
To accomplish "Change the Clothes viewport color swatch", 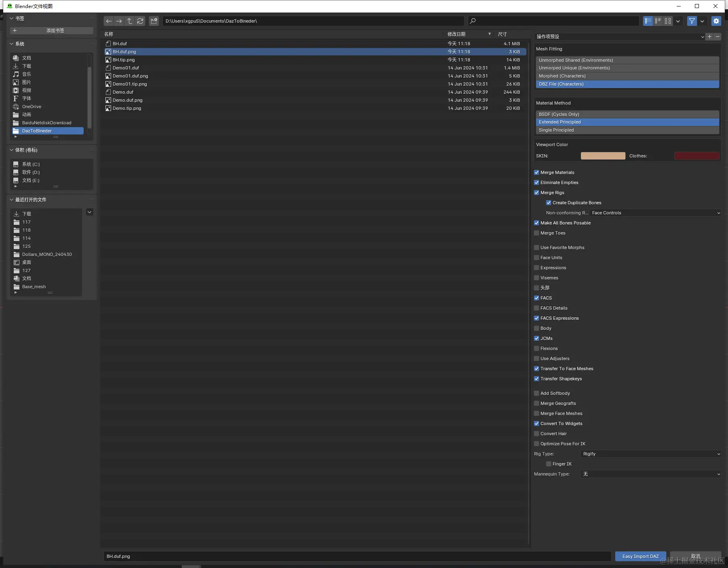I will click(697, 156).
